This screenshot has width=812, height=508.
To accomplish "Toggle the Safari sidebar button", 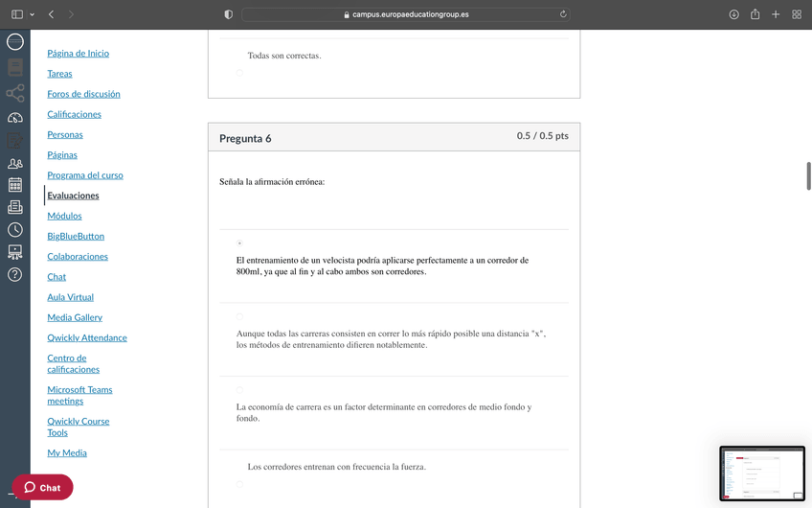I will [x=17, y=14].
